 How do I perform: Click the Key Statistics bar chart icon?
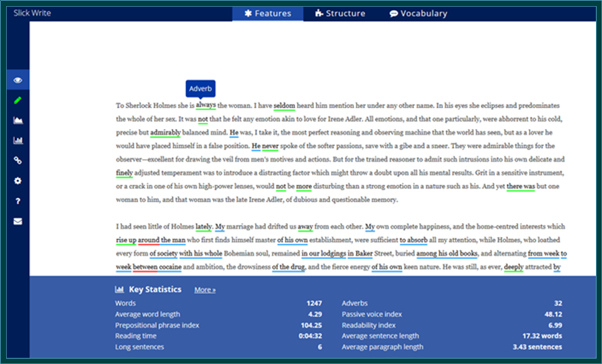click(x=119, y=290)
